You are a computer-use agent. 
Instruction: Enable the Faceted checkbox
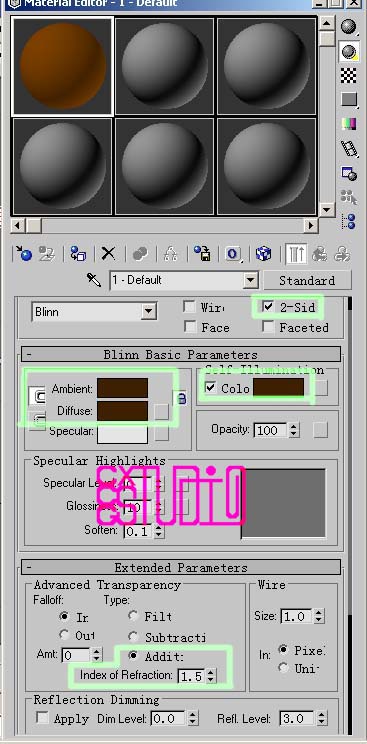click(268, 327)
